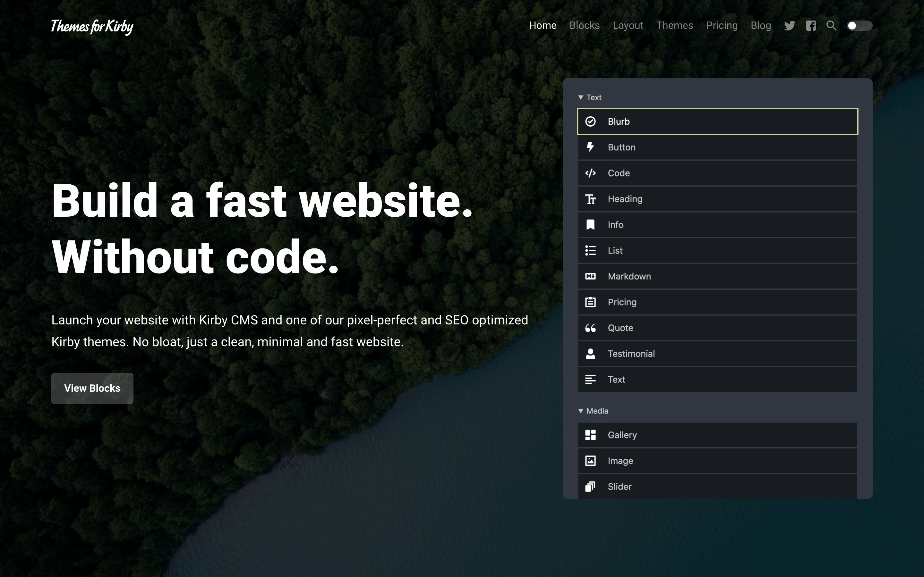
Task: Expand the Pricing block entry
Action: pos(718,302)
